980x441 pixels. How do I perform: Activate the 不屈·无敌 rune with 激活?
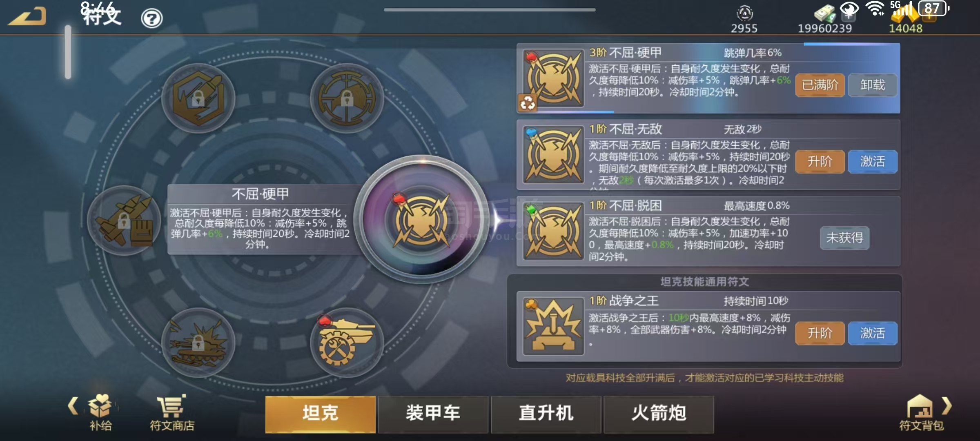point(873,162)
